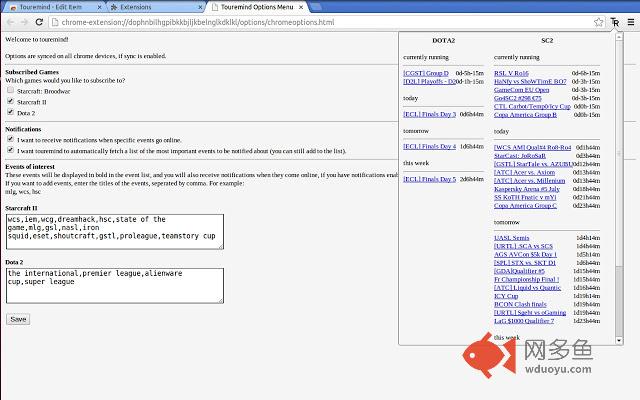This screenshot has width=640, height=400.
Task: Open the [URTL] SCA vs SCS link
Action: coord(523,246)
